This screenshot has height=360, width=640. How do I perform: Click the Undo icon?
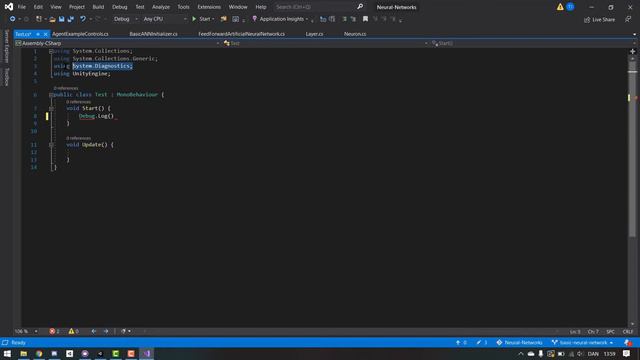[x=83, y=19]
